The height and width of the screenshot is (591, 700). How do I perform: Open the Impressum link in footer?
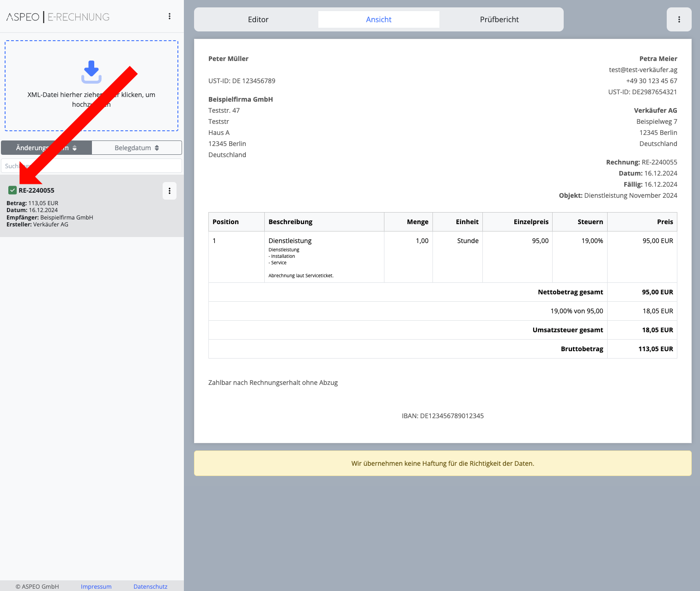(96, 586)
